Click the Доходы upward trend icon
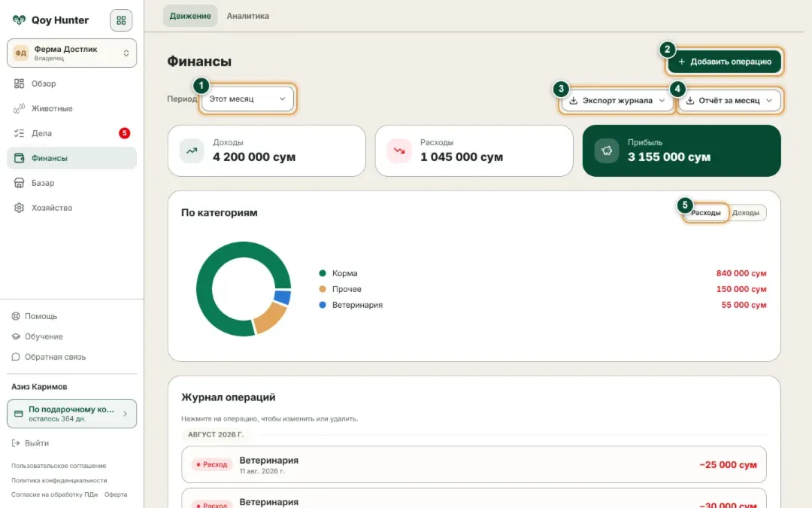This screenshot has height=508, width=812. [192, 151]
